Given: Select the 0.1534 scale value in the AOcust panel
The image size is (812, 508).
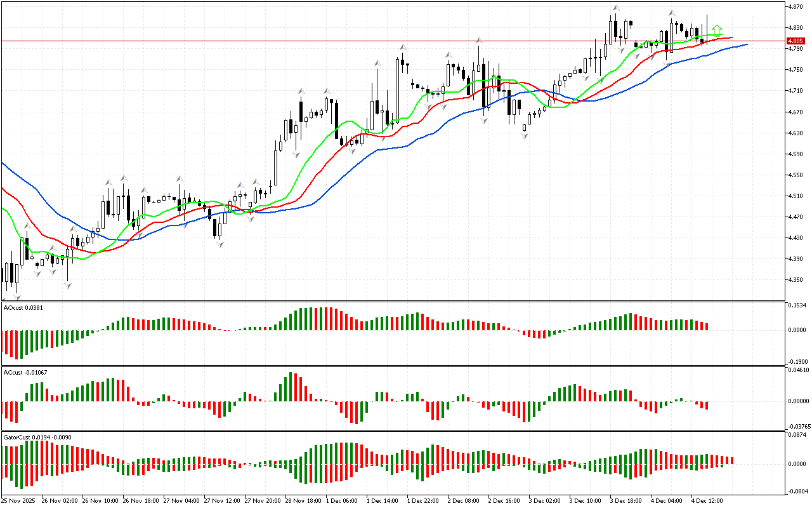Looking at the screenshot, I should (798, 306).
